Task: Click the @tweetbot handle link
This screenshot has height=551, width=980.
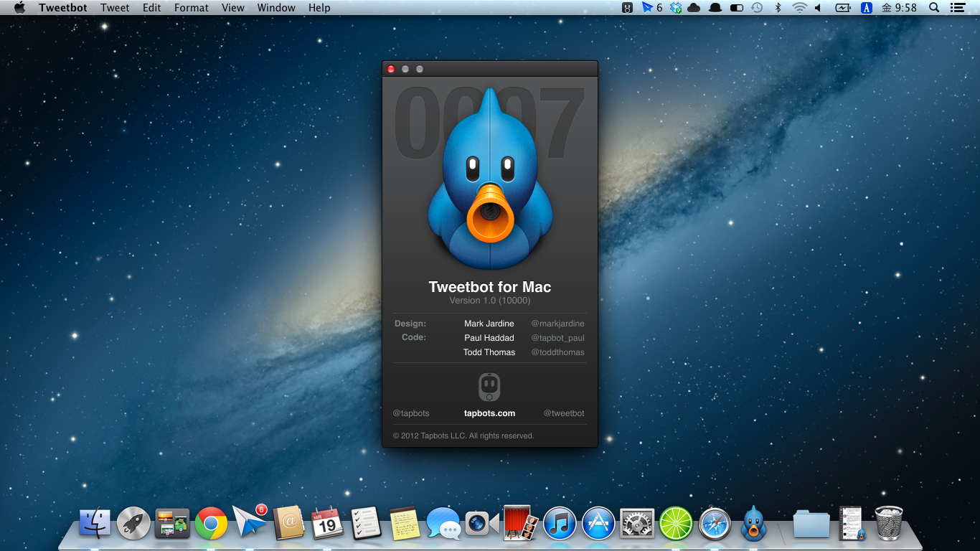Action: point(564,413)
